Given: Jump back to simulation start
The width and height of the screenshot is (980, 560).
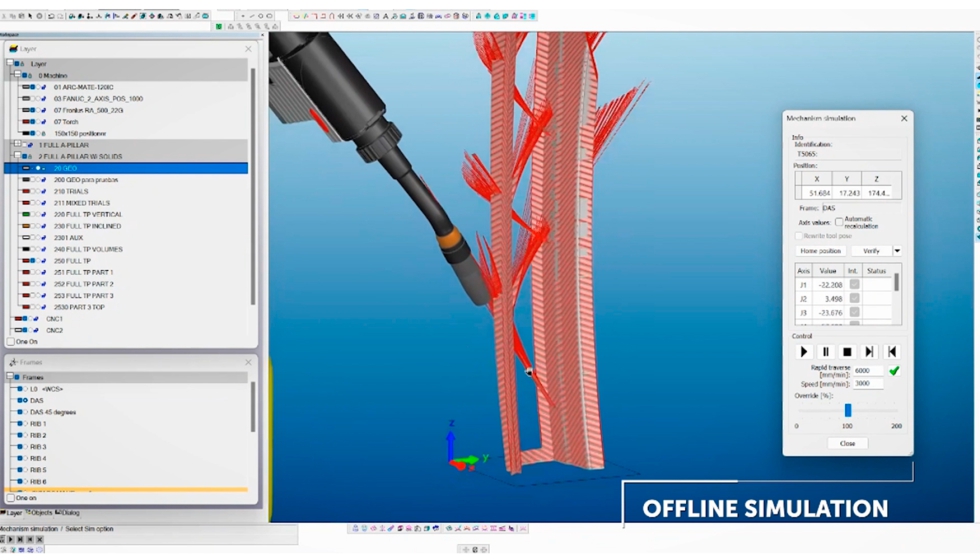Looking at the screenshot, I should click(892, 352).
